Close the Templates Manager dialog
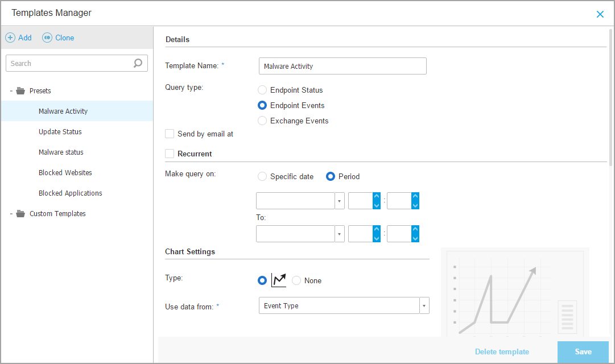Image resolution: width=615 pixels, height=364 pixels. coord(600,14)
